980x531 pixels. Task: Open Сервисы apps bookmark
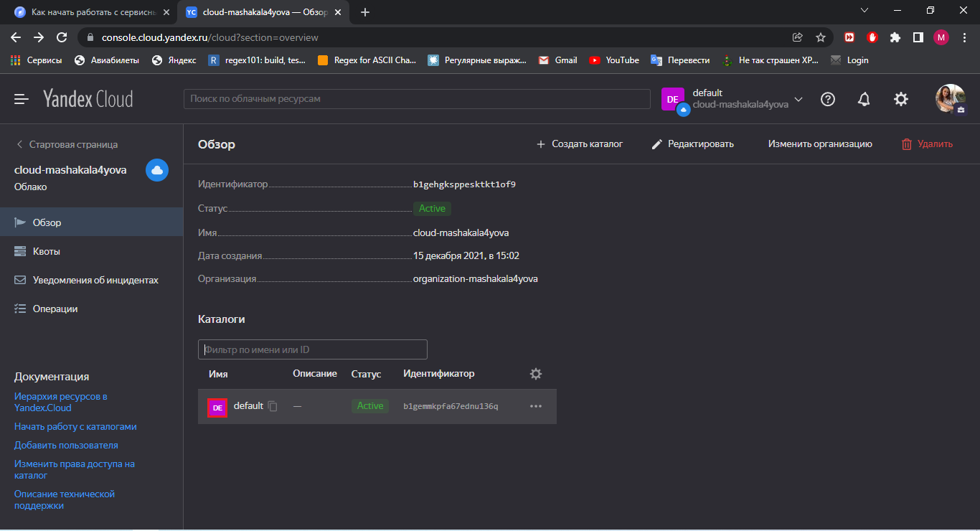pos(37,60)
